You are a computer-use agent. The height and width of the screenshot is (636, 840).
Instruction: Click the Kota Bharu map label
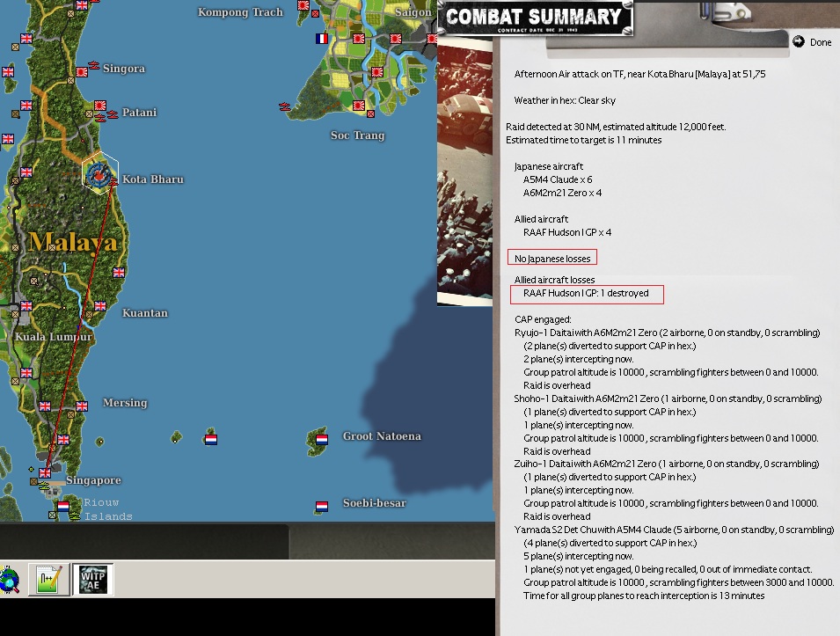153,179
